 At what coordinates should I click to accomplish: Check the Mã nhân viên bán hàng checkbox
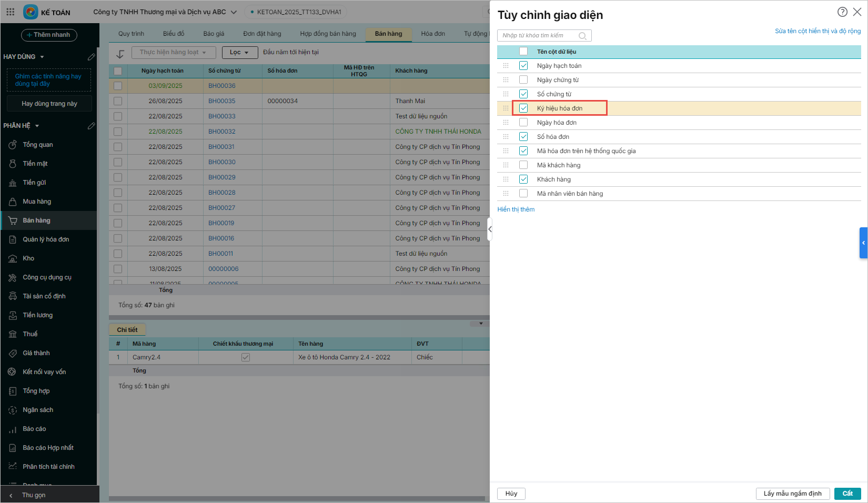coord(523,194)
